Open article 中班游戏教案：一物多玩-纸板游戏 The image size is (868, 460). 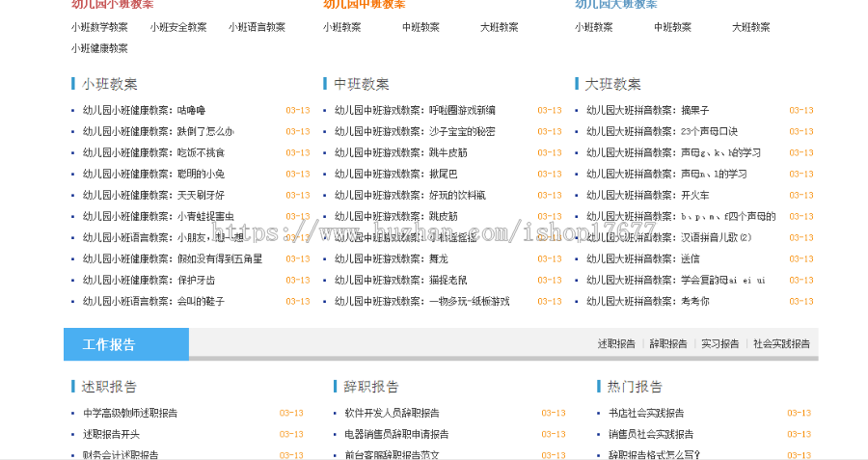click(421, 301)
